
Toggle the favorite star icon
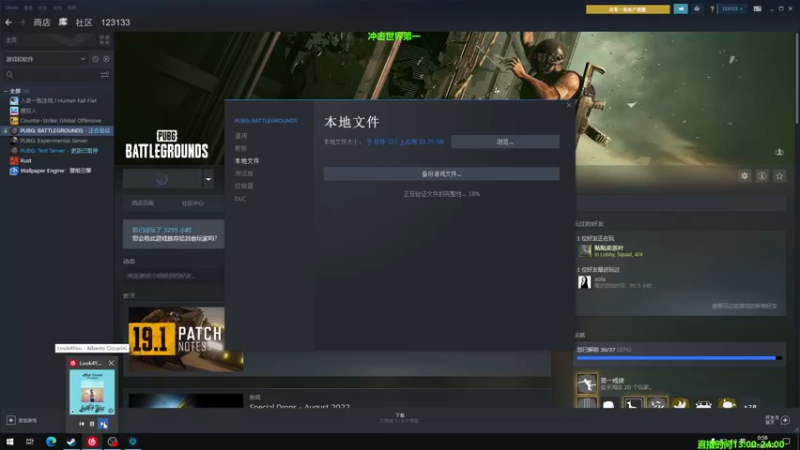coord(779,176)
